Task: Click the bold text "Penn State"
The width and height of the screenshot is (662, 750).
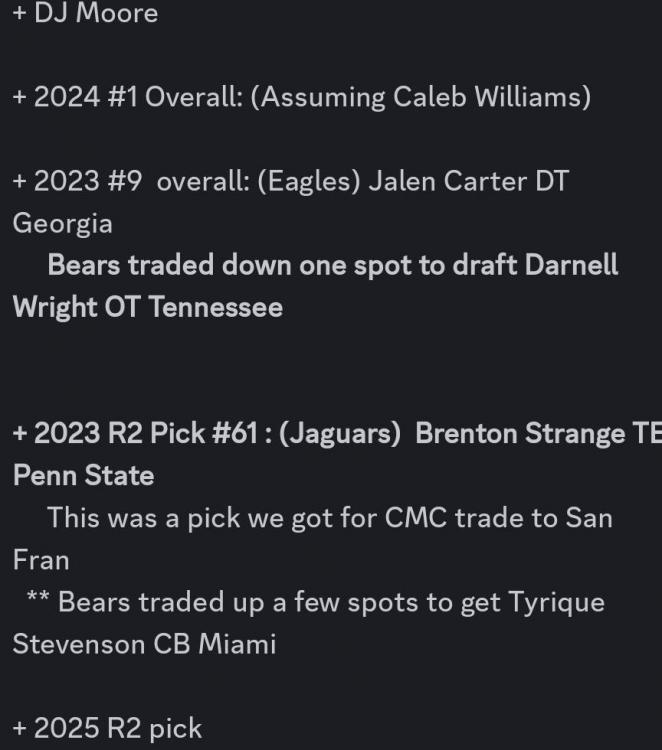Action: click(x=83, y=476)
